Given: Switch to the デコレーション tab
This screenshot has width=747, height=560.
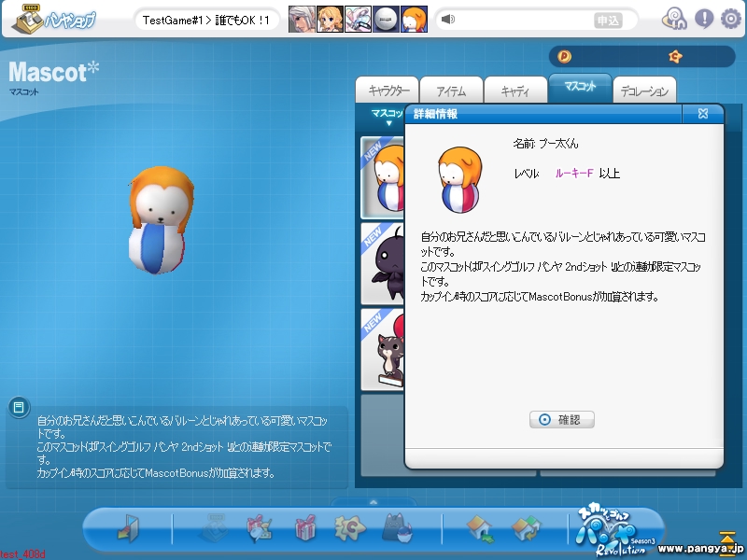Looking at the screenshot, I should point(644,90).
